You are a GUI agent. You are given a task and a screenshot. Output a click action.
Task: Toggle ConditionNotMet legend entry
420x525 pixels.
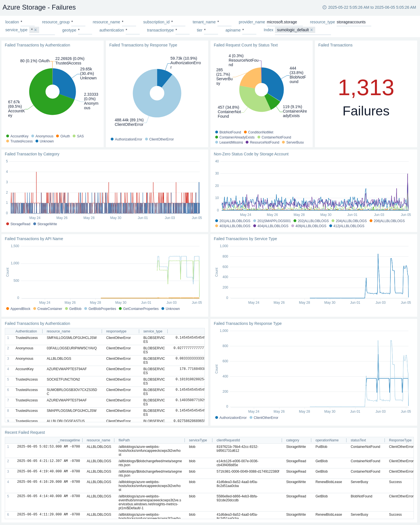tap(259, 132)
